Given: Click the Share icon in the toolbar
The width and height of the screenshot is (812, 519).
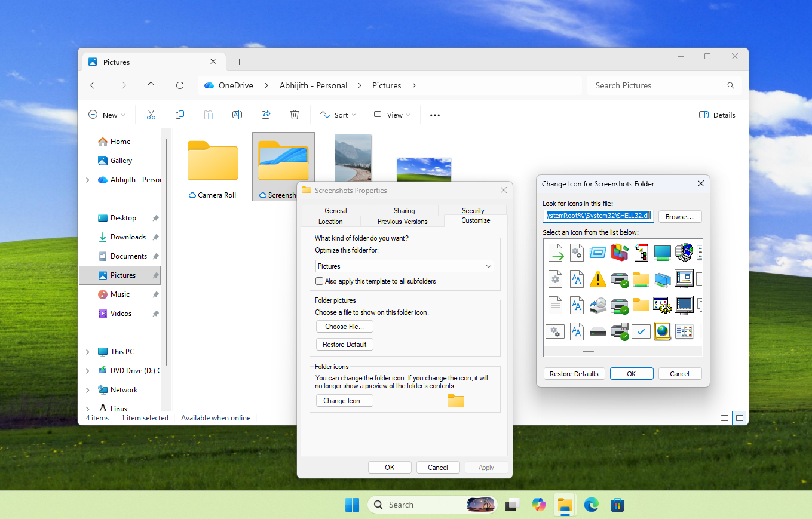Looking at the screenshot, I should point(266,114).
